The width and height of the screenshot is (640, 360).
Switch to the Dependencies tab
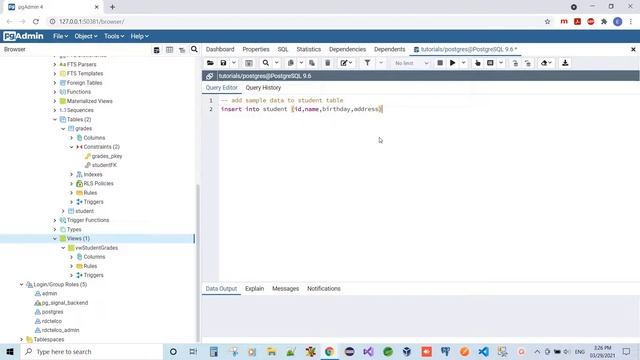(347, 49)
